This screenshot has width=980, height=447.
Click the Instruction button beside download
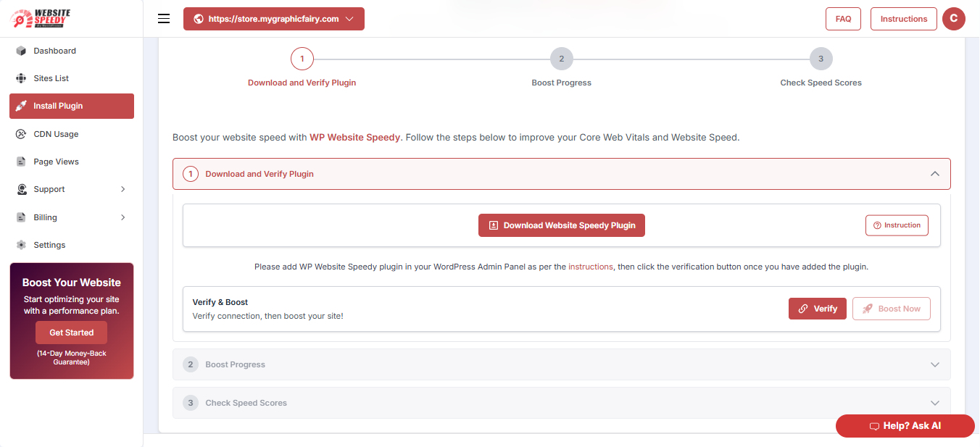click(897, 225)
